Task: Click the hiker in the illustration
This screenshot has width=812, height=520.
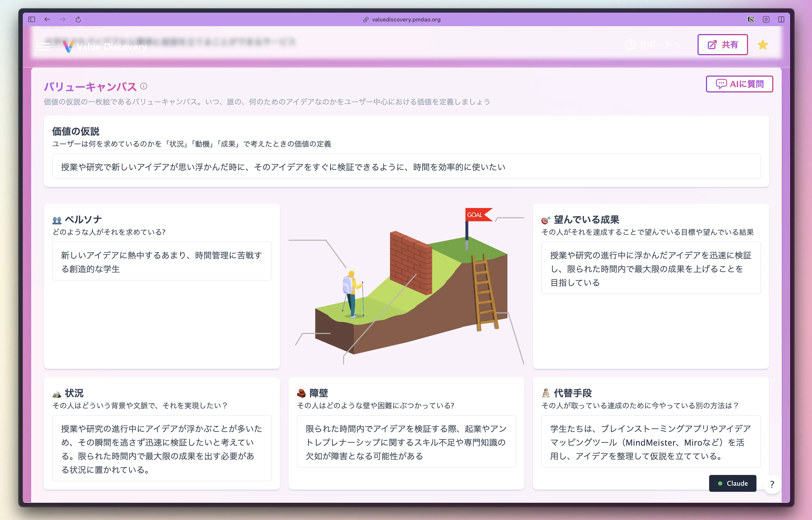Action: [353, 295]
